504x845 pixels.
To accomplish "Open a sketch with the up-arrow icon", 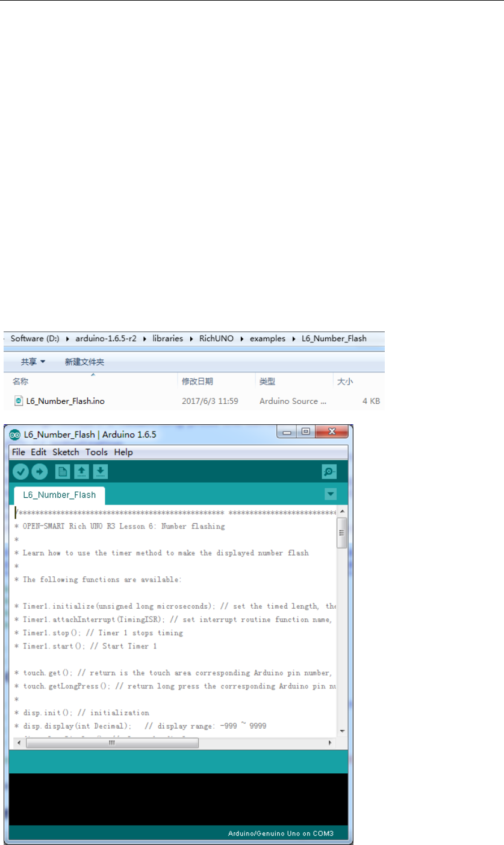I will pos(81,471).
